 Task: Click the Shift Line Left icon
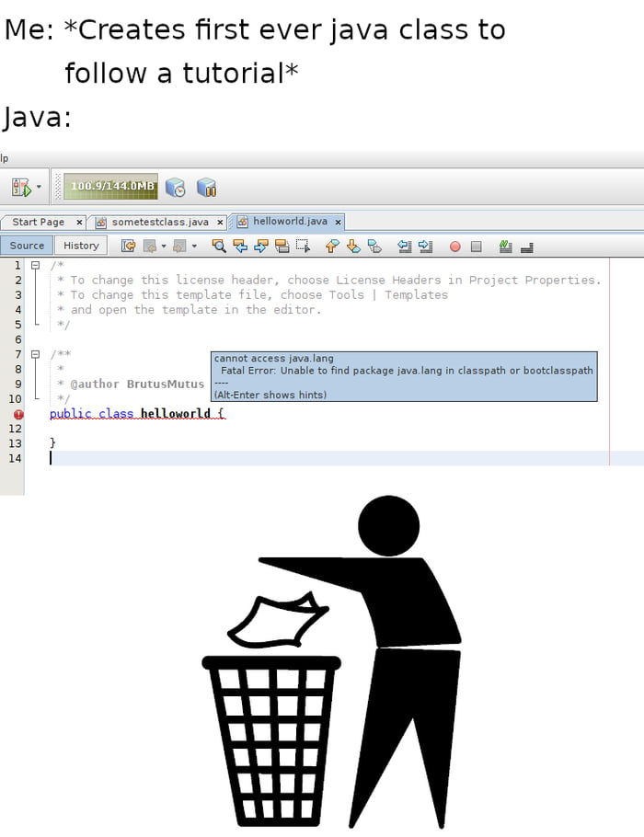[x=404, y=246]
